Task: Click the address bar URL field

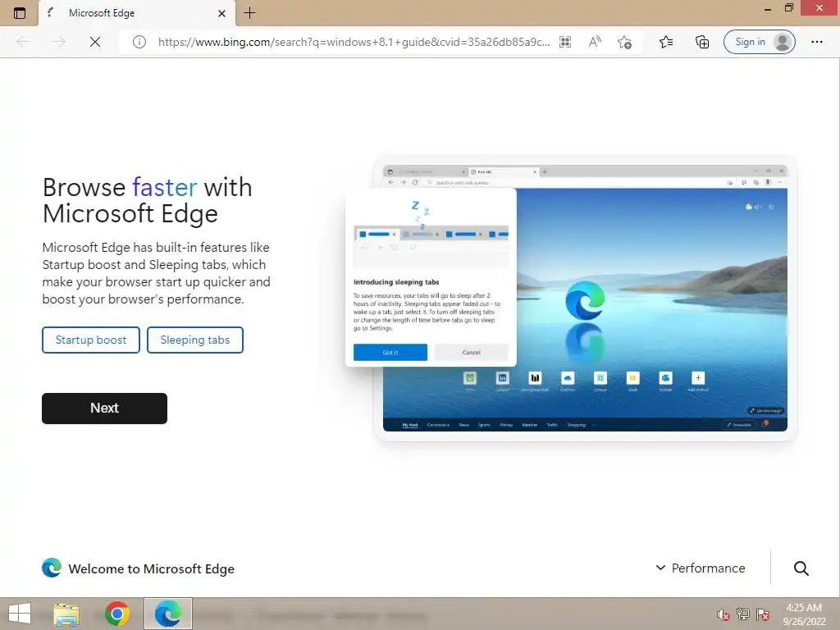Action: tap(354, 42)
